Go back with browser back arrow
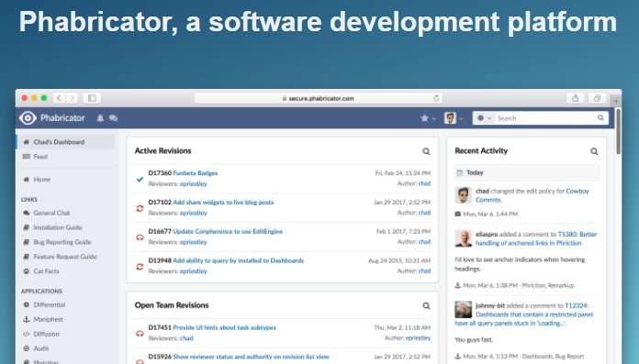 [59, 98]
